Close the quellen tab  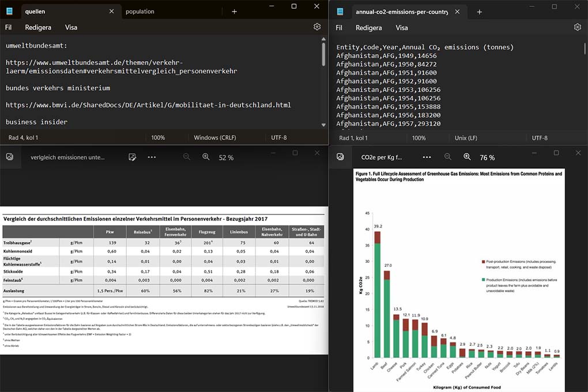[111, 12]
